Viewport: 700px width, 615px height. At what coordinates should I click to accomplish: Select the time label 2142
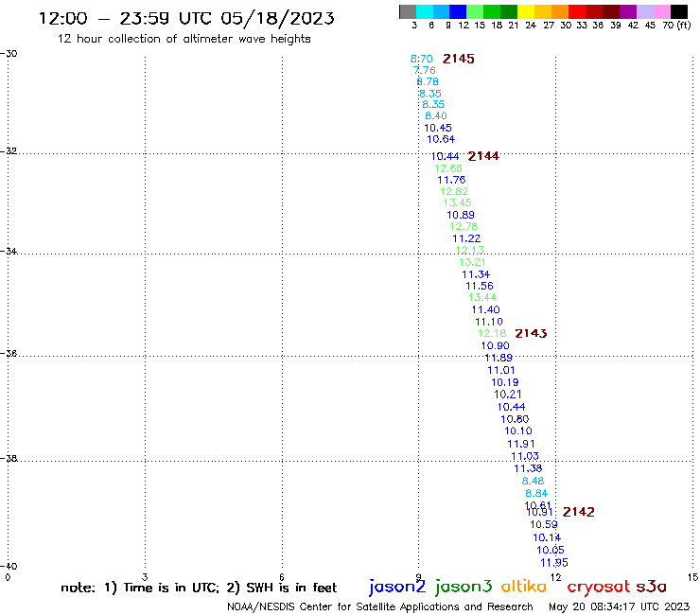click(579, 512)
